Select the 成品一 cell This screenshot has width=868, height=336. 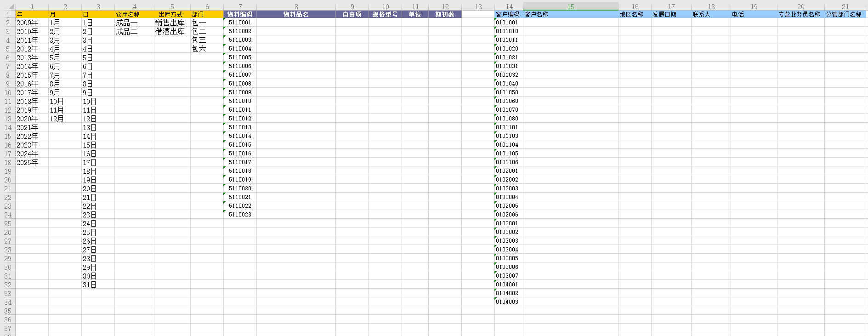click(135, 23)
